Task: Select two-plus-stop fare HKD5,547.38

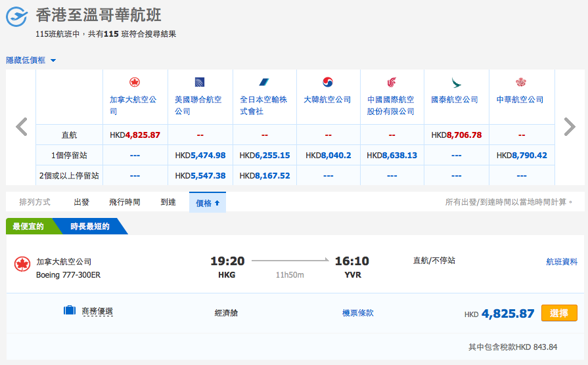Action: point(200,175)
